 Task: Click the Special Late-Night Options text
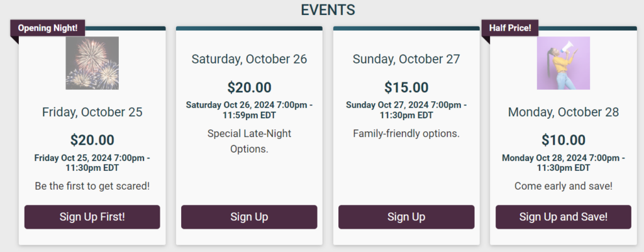(x=249, y=141)
